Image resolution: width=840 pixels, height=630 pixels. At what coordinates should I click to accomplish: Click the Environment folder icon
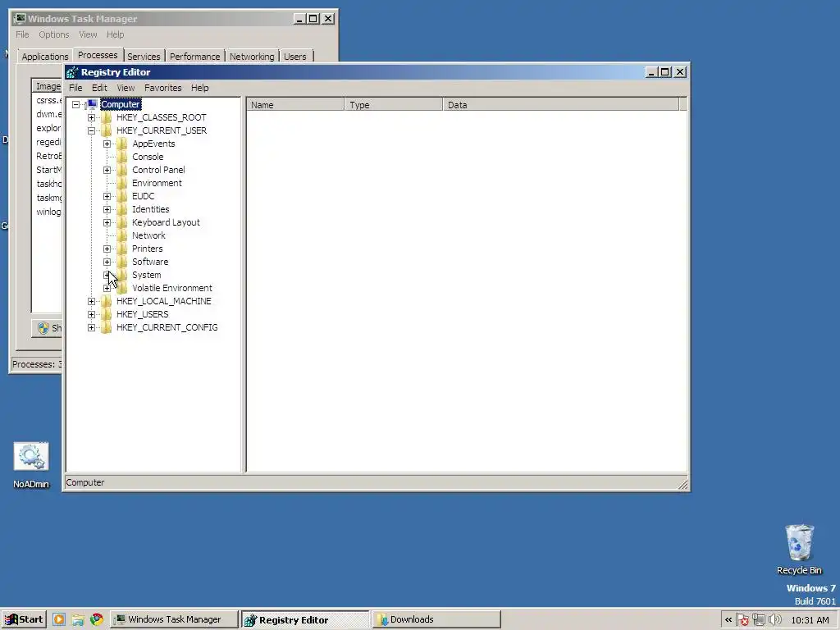(122, 183)
